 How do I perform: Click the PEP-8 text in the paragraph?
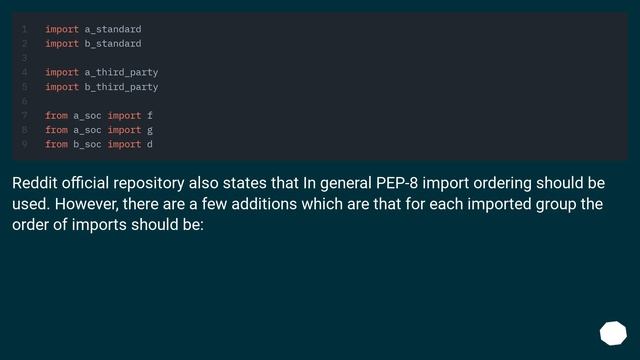point(397,183)
